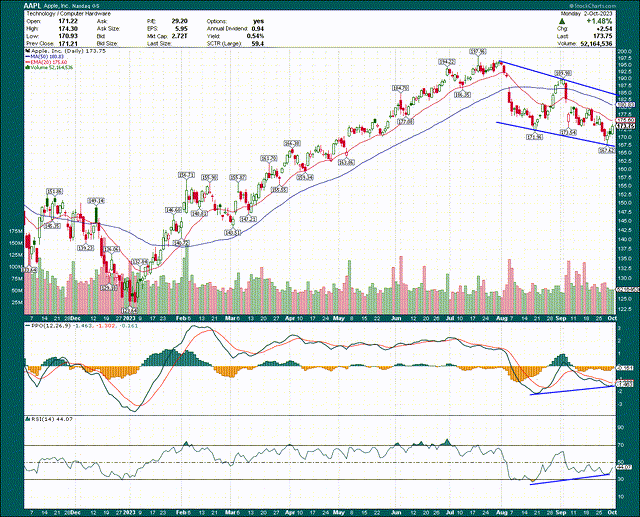Image resolution: width=640 pixels, height=517 pixels.
Task: Click the Chg value +2.54
Action: point(604,29)
